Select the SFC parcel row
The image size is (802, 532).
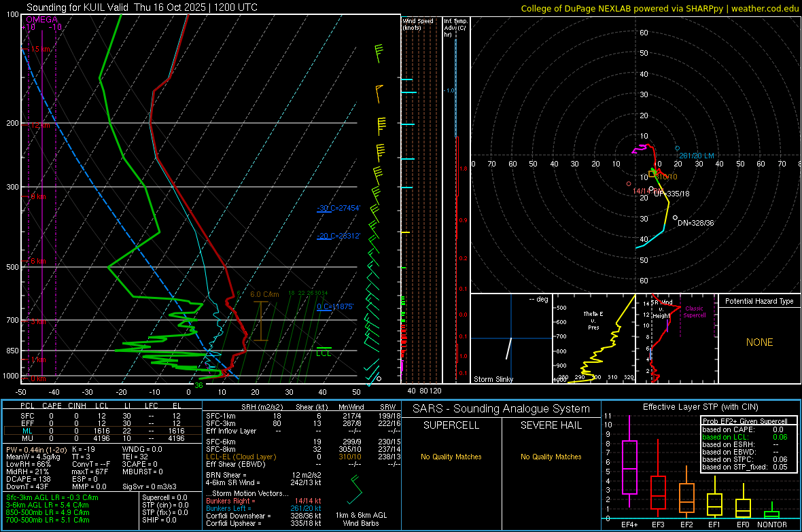(102, 416)
